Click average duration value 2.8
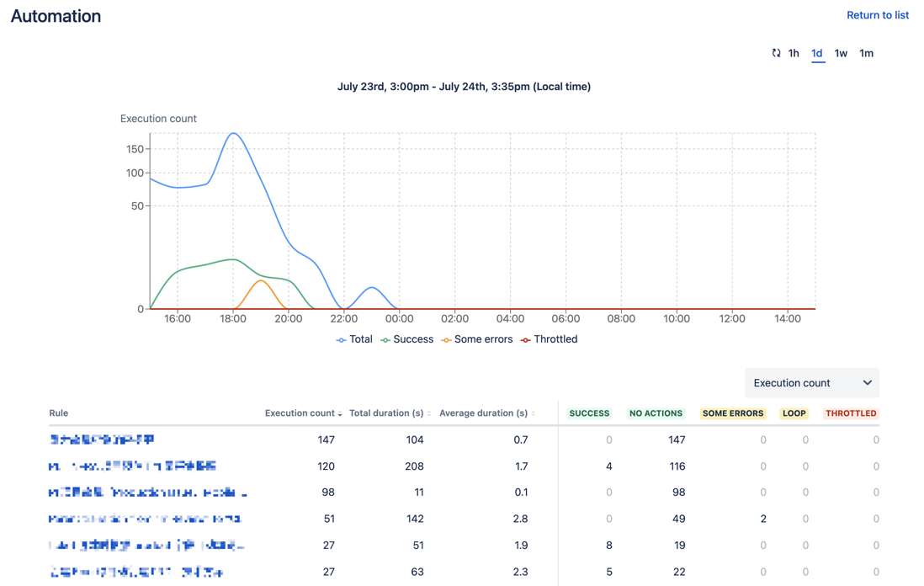Screen dimensions: 924x586 point(520,519)
